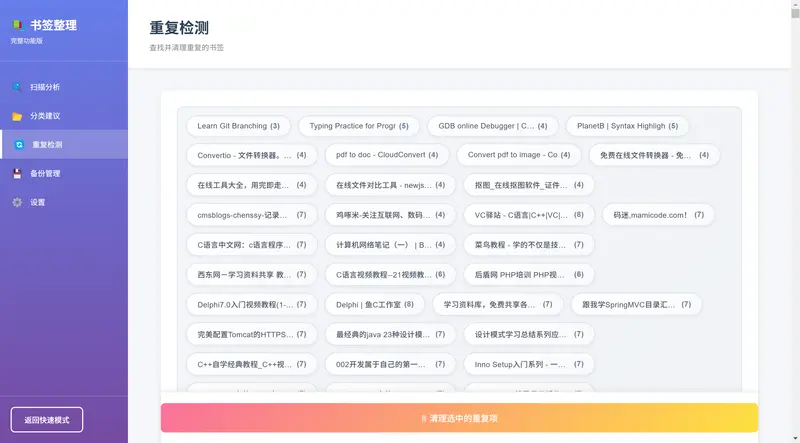
Task: Choose the Delphi 鱼C工作室 (8) chip
Action: pos(374,305)
